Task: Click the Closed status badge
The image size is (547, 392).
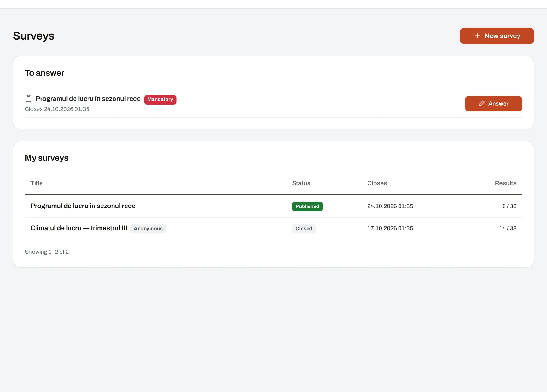Action: [304, 229]
